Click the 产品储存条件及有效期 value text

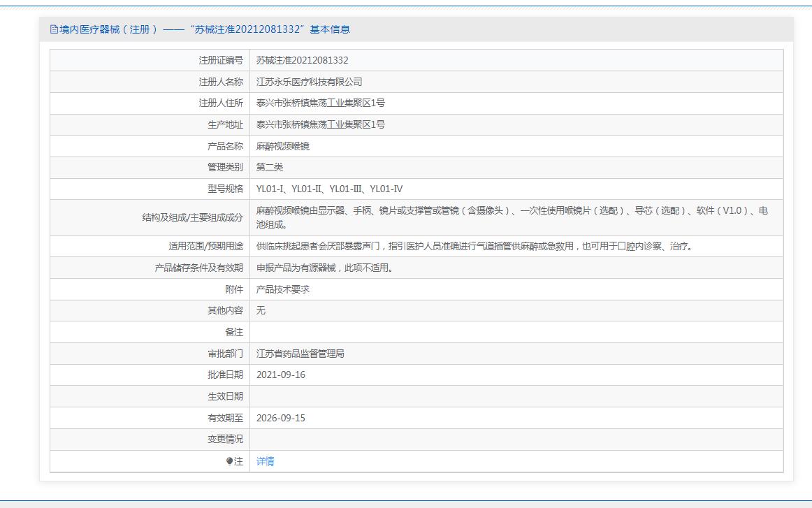click(324, 268)
